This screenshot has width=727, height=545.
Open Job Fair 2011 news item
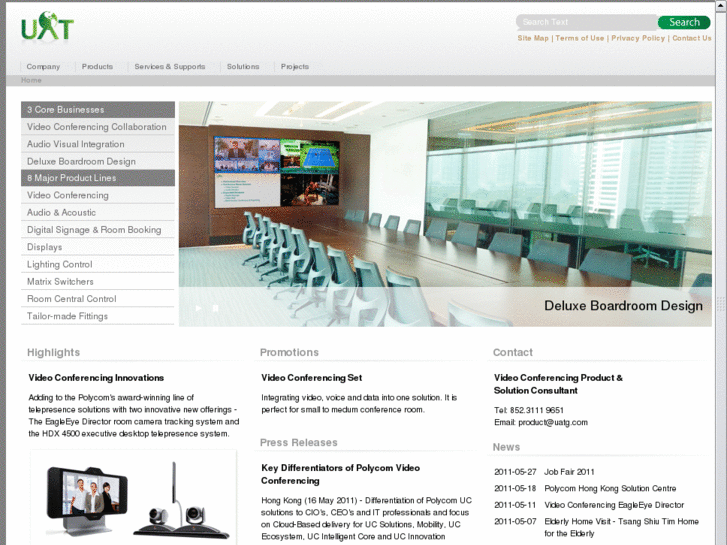coord(569,472)
